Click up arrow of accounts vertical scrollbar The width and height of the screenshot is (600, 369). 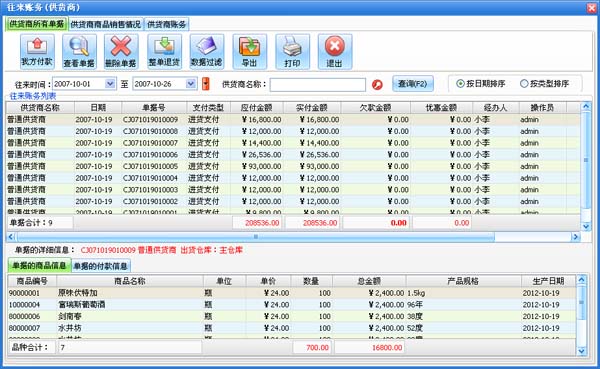586,106
